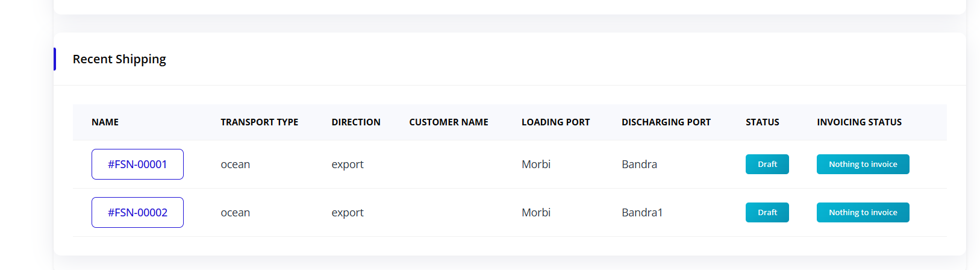This screenshot has height=270, width=980.
Task: Click DISCHARGING PORT column header
Action: pyautogui.click(x=666, y=122)
